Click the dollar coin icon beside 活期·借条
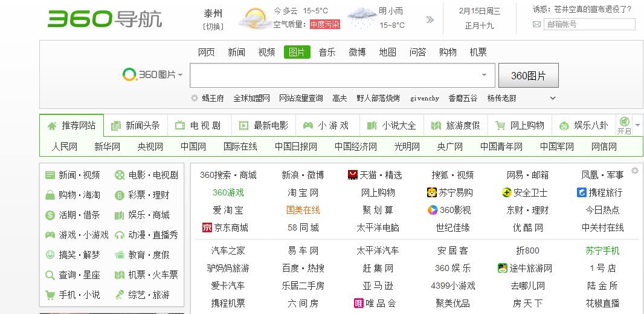The image size is (644, 314). (50, 215)
